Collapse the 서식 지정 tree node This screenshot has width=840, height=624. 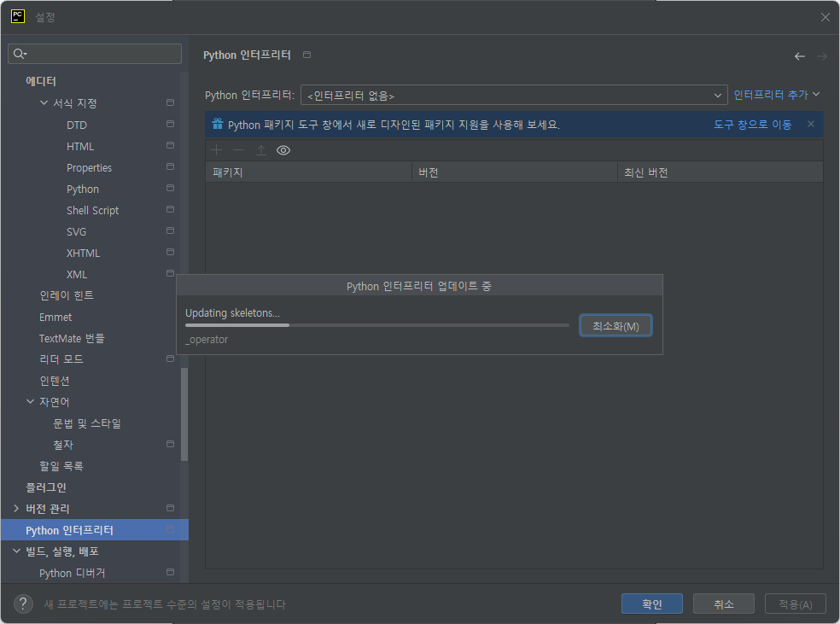point(44,102)
